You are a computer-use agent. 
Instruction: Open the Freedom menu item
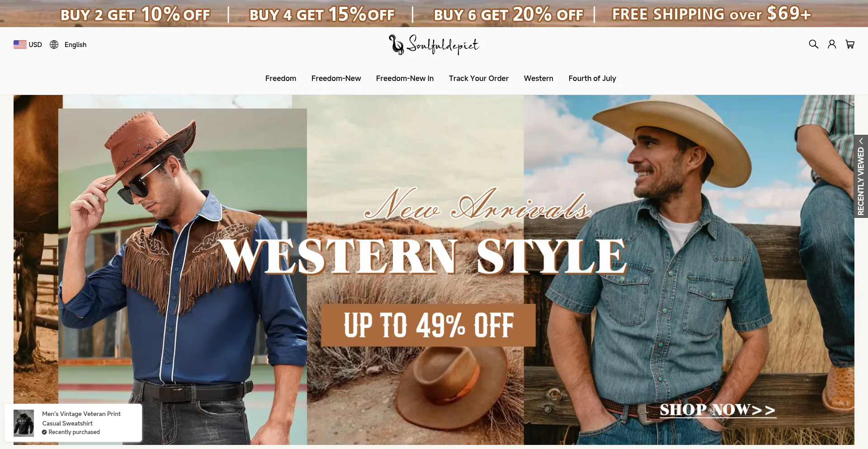[x=281, y=78]
